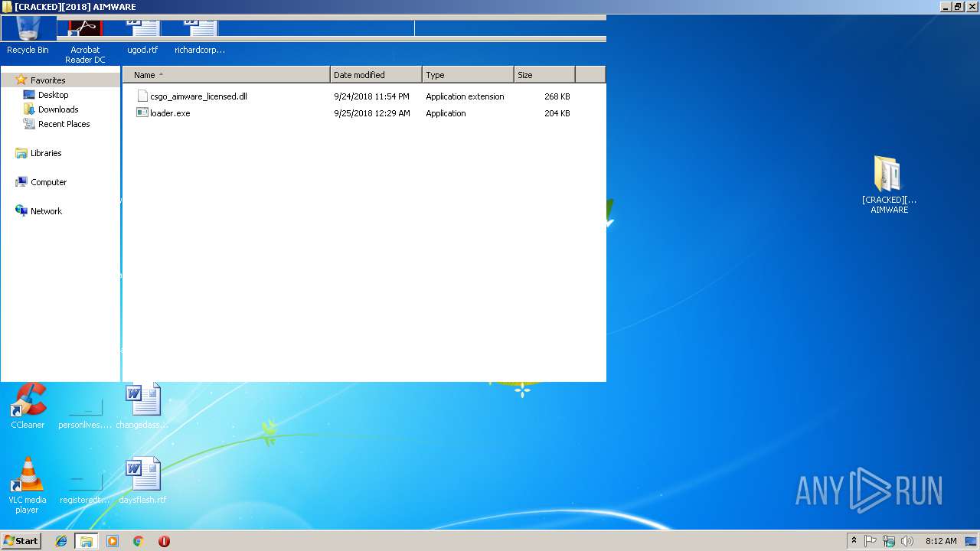Click the Application extension type cell
Viewport: 980px width, 551px height.
point(465,96)
